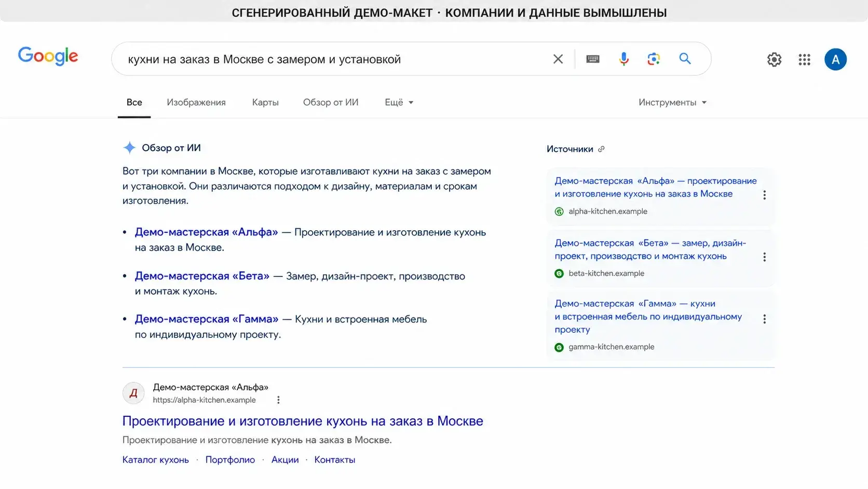
Task: Open Контакты sitelink
Action: 335,460
